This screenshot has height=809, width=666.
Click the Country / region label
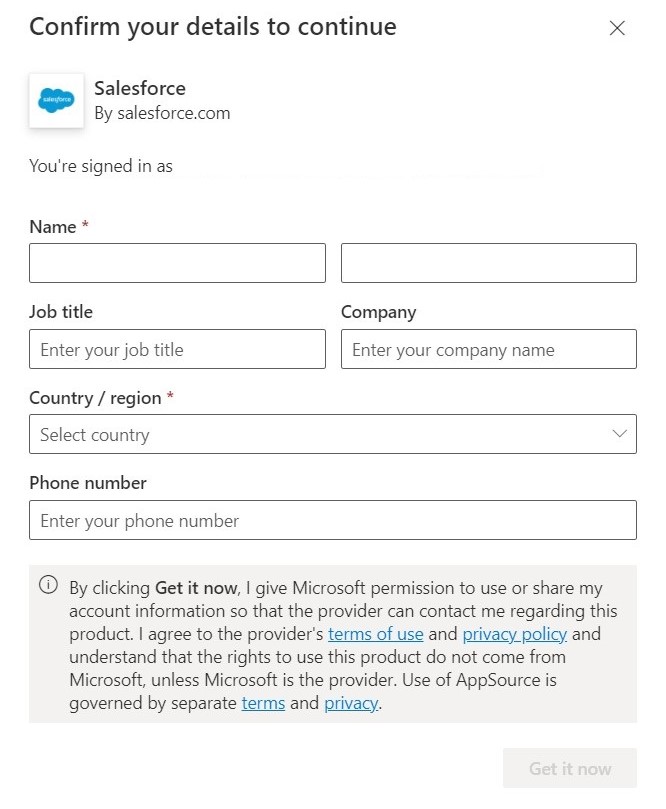(95, 398)
